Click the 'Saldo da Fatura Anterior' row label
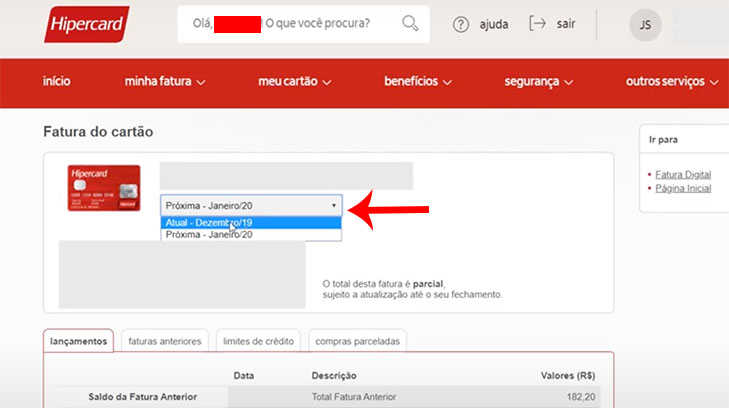 pos(143,397)
